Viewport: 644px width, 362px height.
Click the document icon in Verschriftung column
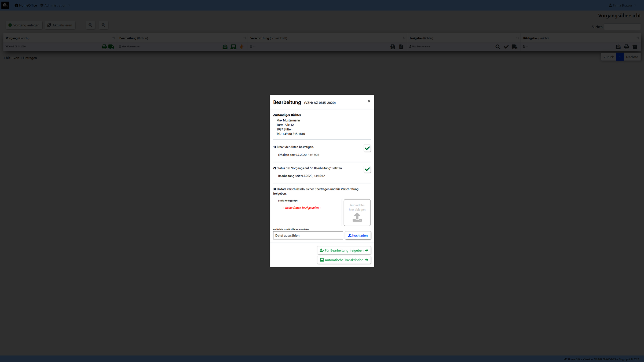401,47
